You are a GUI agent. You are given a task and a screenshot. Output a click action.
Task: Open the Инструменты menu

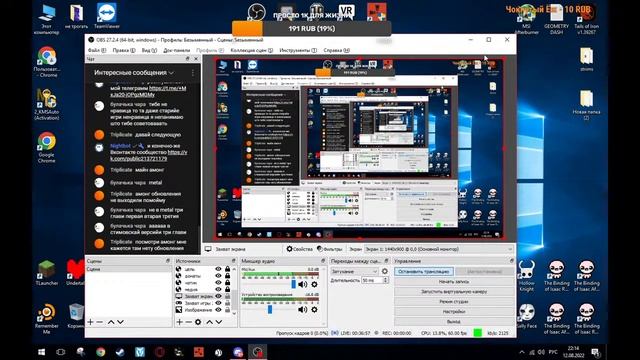pyautogui.click(x=298, y=50)
